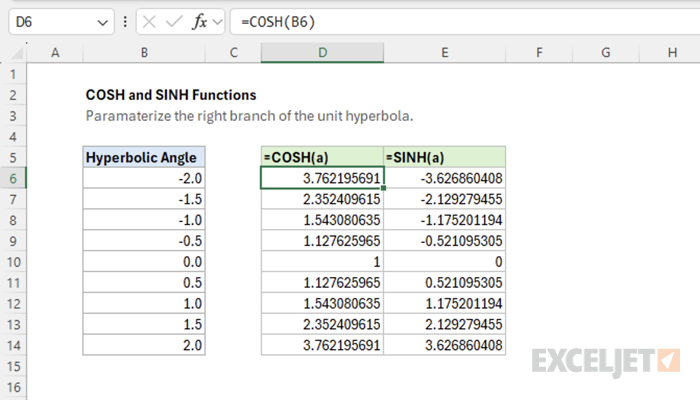The width and height of the screenshot is (700, 400).
Task: Select column B header
Action: (144, 53)
